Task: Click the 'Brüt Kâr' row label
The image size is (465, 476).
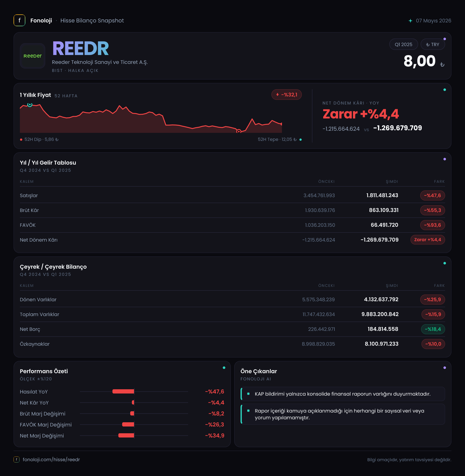Action: pyautogui.click(x=29, y=210)
